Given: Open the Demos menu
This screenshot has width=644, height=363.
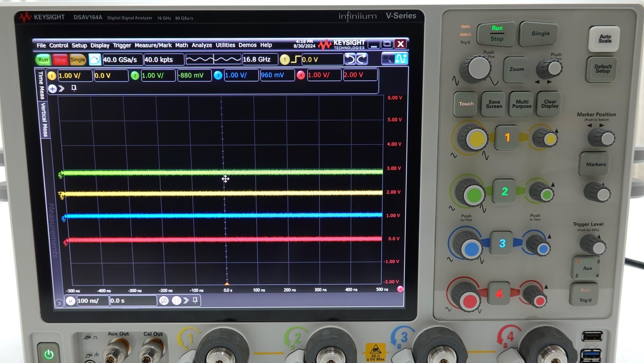Looking at the screenshot, I should (247, 45).
